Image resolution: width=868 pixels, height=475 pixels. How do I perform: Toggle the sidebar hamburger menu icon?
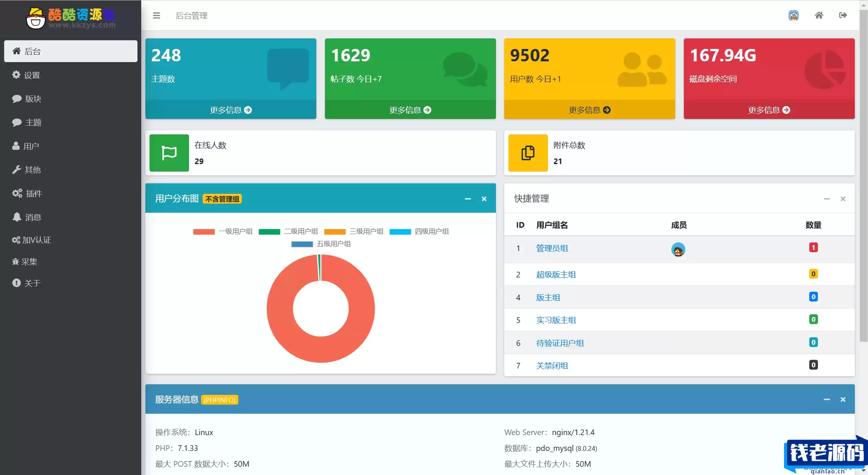click(156, 15)
